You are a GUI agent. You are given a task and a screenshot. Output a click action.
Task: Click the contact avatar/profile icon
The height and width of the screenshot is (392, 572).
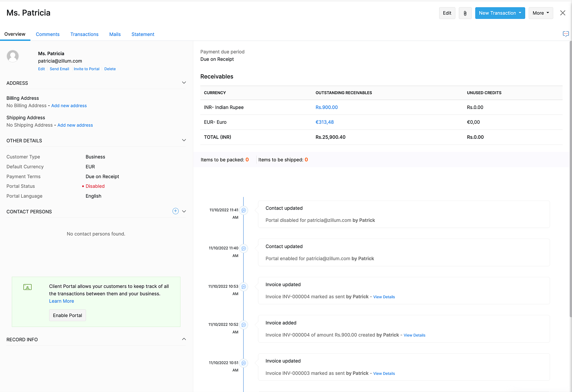pos(13,57)
